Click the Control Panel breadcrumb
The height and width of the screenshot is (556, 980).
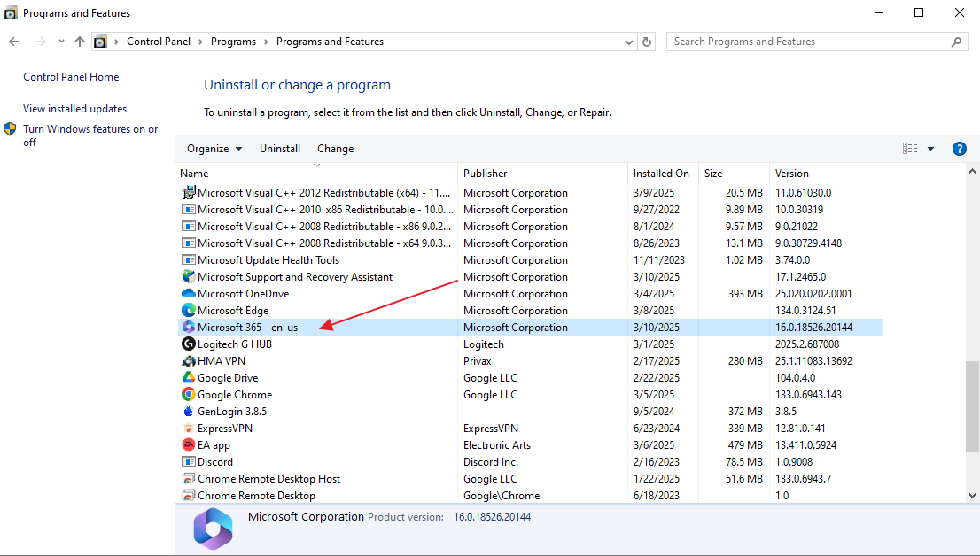pos(159,42)
